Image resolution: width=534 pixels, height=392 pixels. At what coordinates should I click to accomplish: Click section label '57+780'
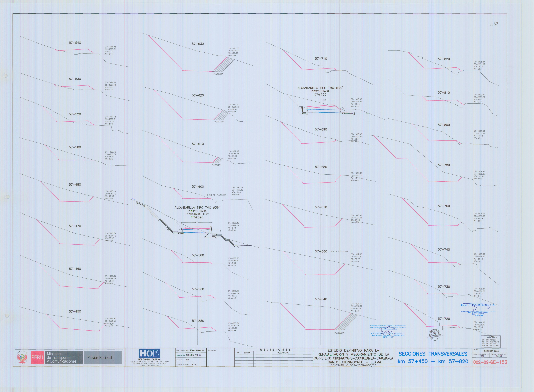pos(444,165)
